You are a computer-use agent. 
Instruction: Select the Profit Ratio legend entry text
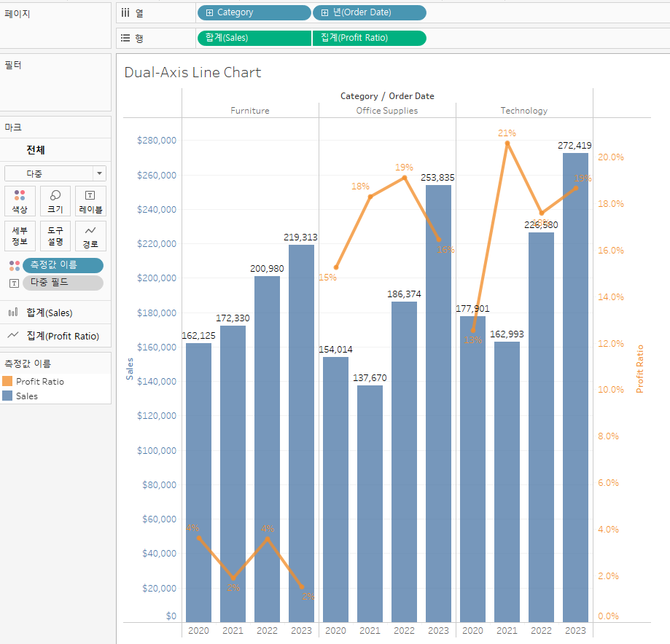pos(40,381)
